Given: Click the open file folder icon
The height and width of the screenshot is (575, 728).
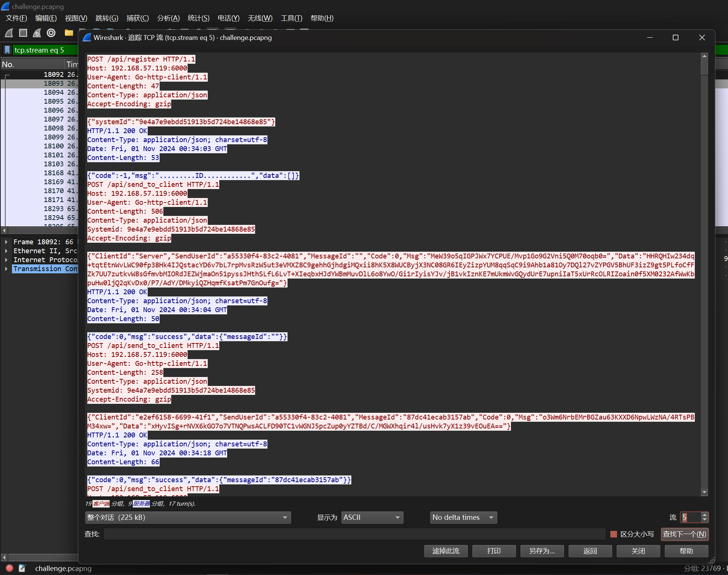Looking at the screenshot, I should [69, 33].
